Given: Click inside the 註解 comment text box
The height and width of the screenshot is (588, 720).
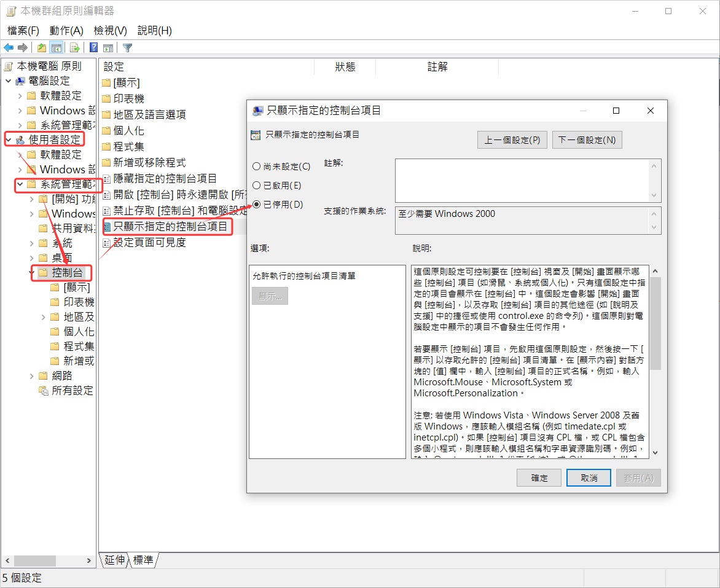Looking at the screenshot, I should 522,181.
